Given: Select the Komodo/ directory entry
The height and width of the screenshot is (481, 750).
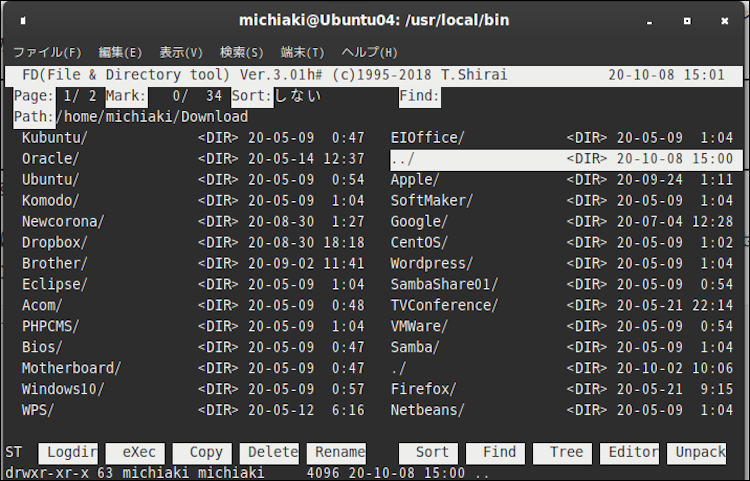Looking at the screenshot, I should pos(193,201).
